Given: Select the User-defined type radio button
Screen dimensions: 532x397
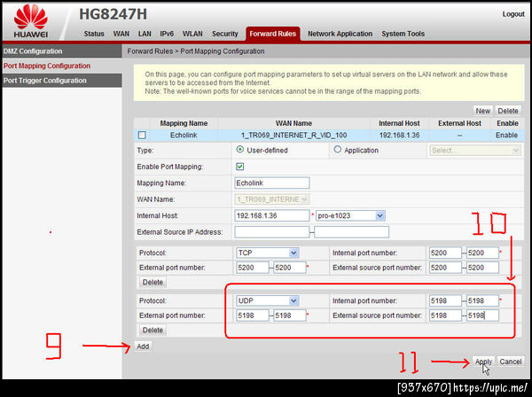Looking at the screenshot, I should click(x=240, y=150).
